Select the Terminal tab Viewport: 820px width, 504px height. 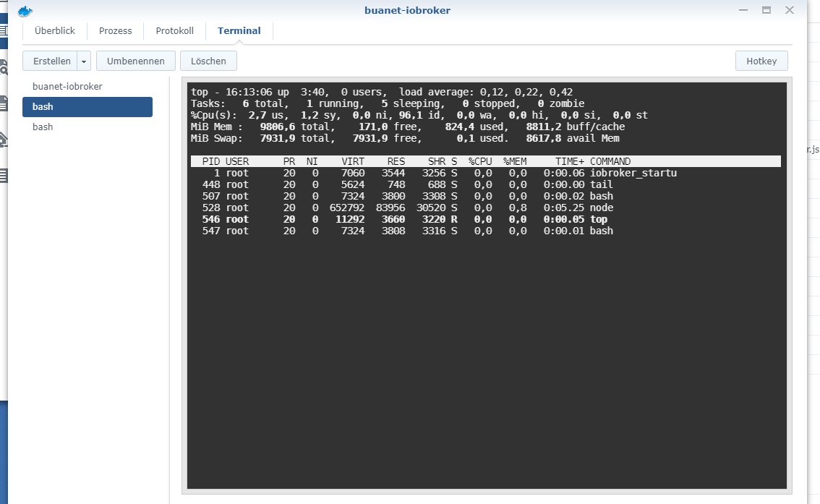239,31
